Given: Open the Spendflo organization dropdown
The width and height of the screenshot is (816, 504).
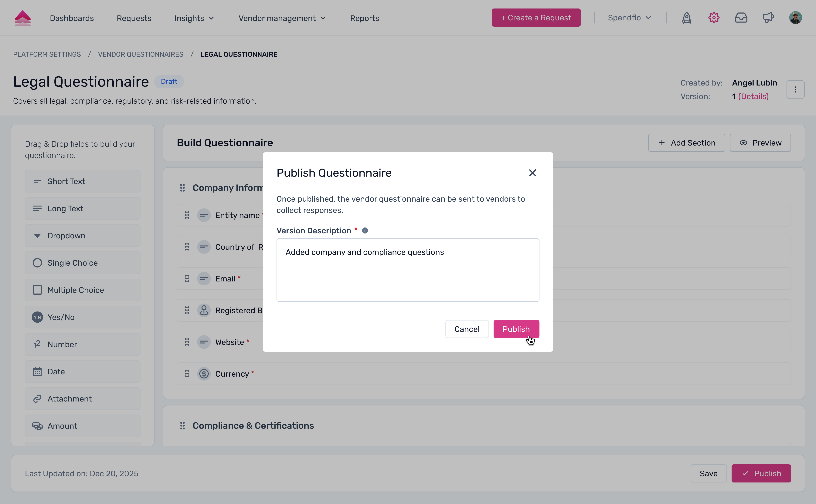Looking at the screenshot, I should pyautogui.click(x=629, y=18).
